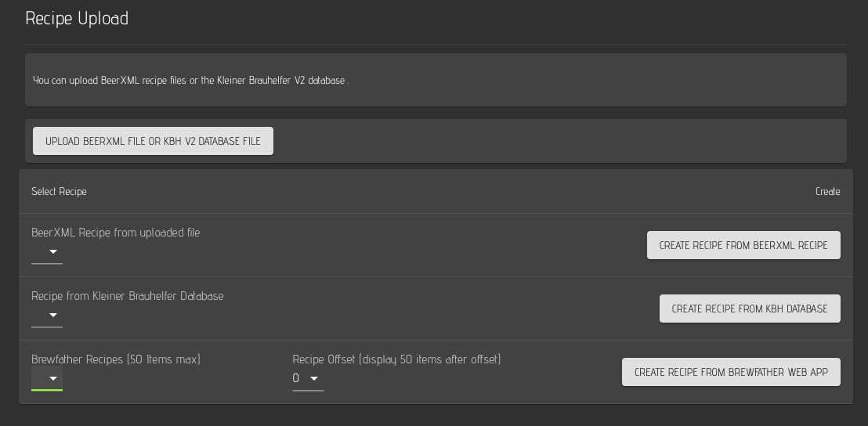Open the Brewfather Recipes dropdown

point(52,378)
